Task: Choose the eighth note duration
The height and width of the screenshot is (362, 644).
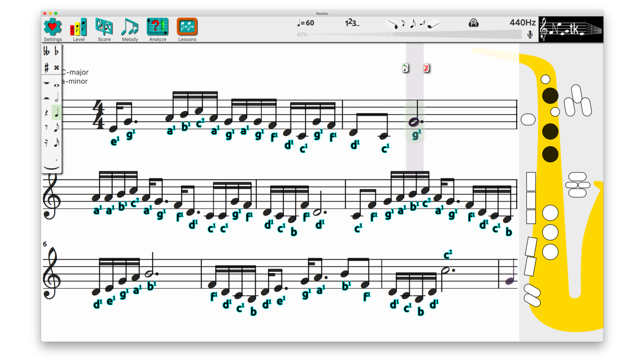Action: [57, 128]
